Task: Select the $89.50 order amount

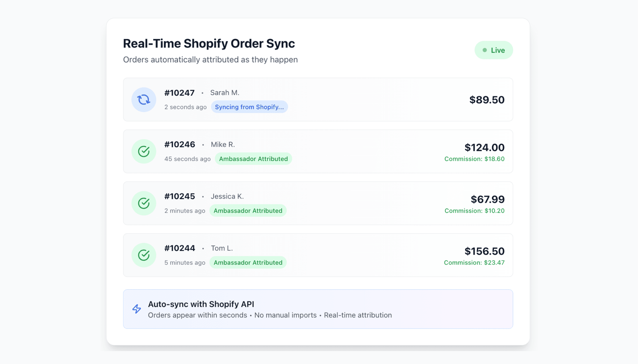Action: pyautogui.click(x=487, y=100)
